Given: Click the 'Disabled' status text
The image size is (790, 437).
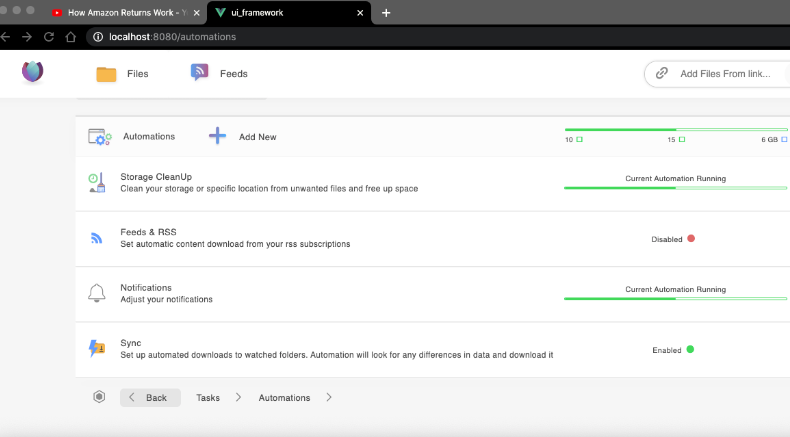Looking at the screenshot, I should pyautogui.click(x=667, y=239).
